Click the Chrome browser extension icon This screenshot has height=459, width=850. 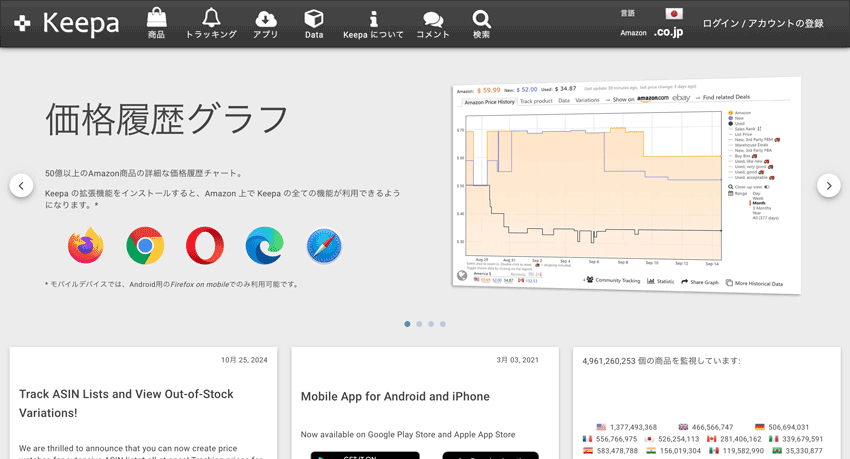coord(145,246)
